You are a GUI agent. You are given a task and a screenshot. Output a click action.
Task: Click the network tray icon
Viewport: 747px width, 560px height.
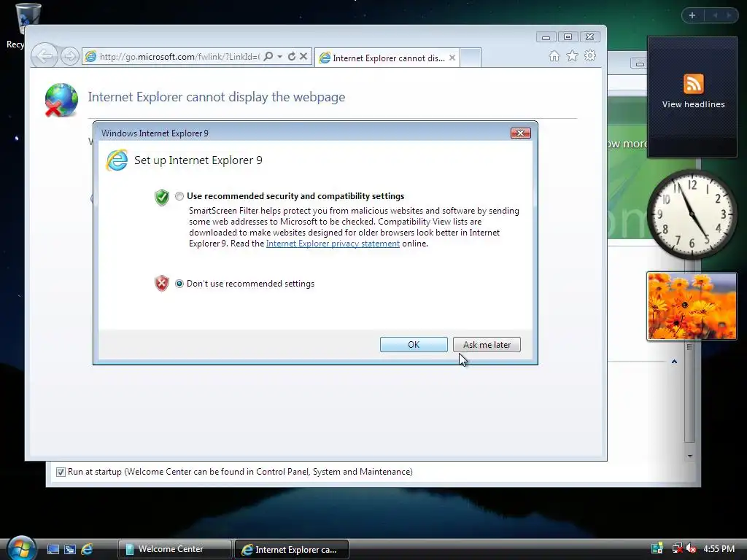click(676, 548)
